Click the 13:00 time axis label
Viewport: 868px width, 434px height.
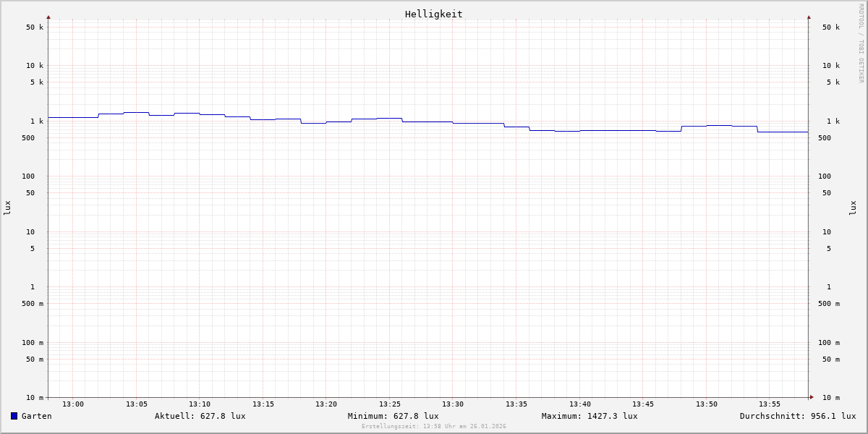pyautogui.click(x=73, y=404)
